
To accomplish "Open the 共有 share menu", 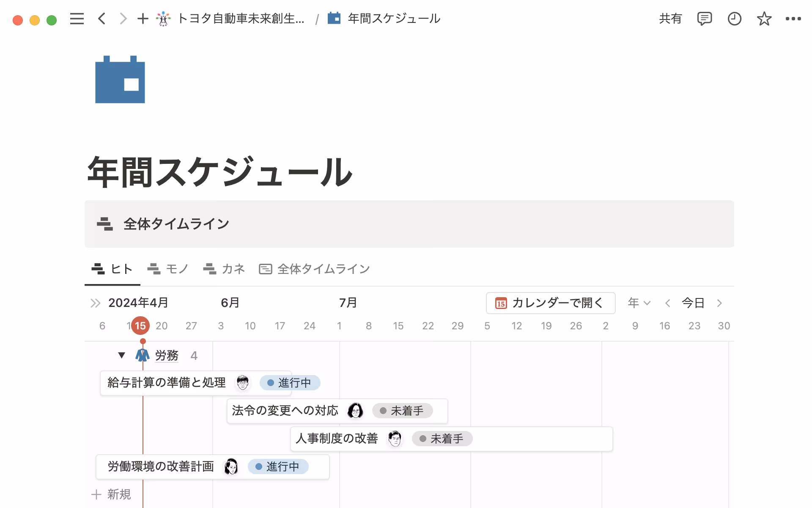I will click(x=670, y=19).
